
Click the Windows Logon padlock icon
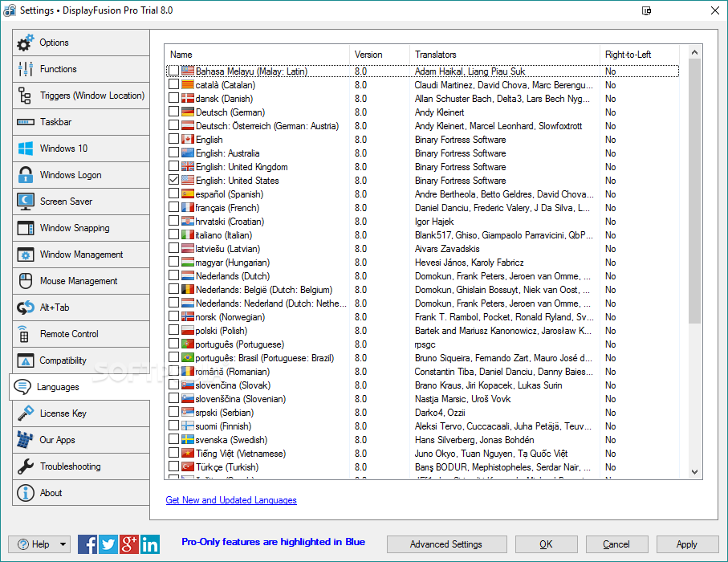coord(25,175)
